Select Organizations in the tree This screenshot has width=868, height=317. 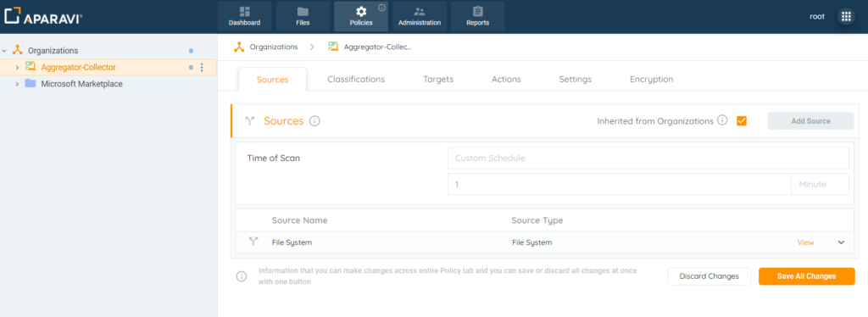click(x=53, y=50)
